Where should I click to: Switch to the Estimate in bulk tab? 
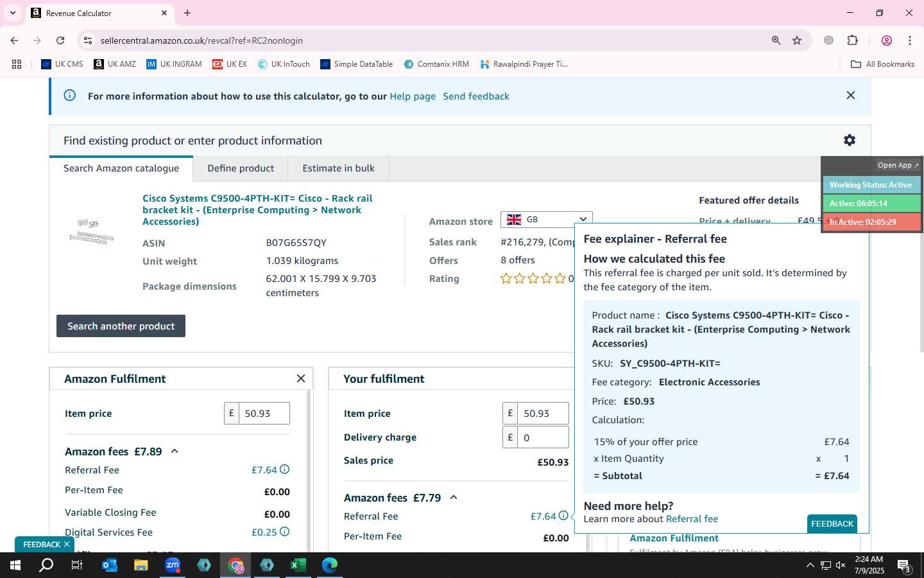(x=338, y=168)
